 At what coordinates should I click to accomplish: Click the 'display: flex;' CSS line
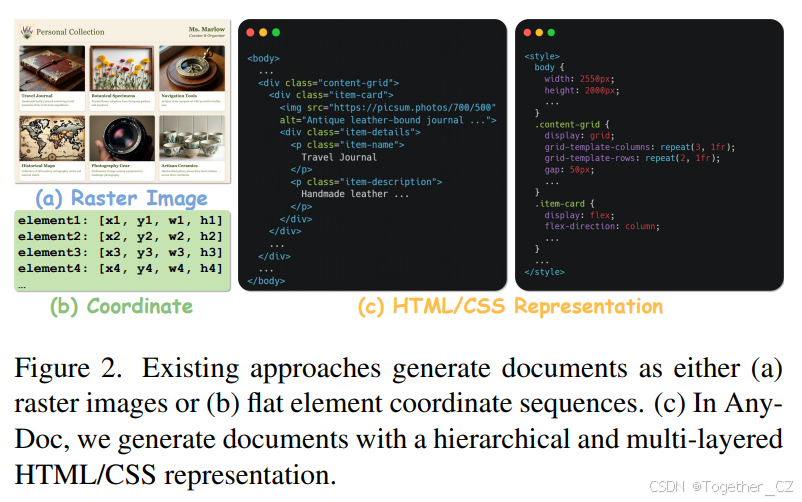click(x=579, y=215)
